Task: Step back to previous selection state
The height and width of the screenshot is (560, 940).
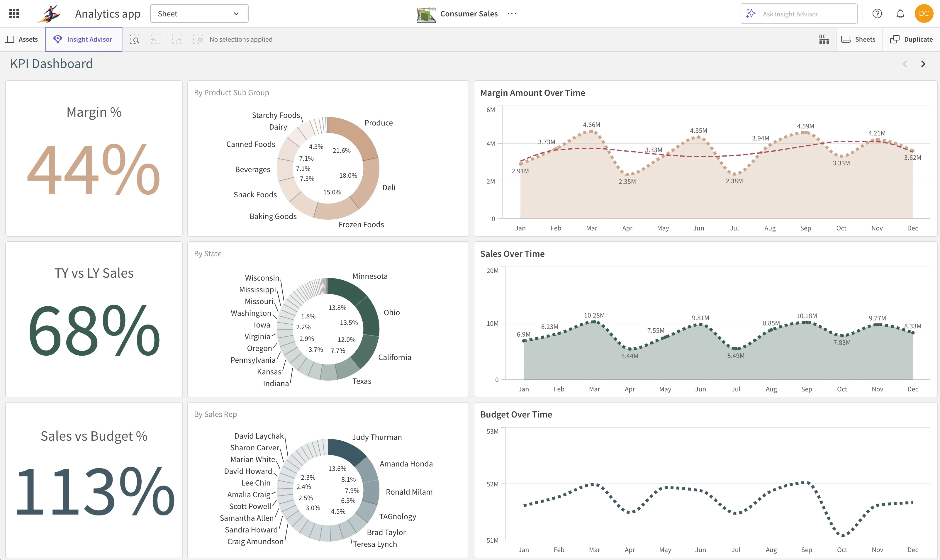Action: [155, 39]
